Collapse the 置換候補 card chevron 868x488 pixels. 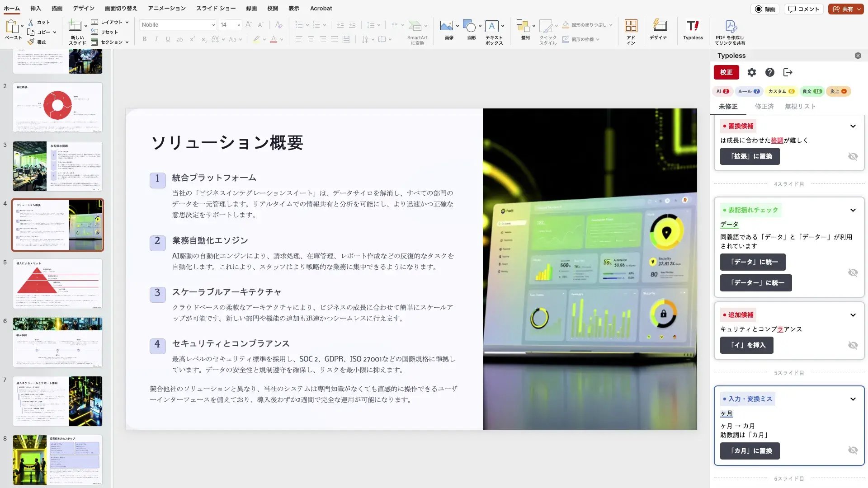[x=853, y=126]
